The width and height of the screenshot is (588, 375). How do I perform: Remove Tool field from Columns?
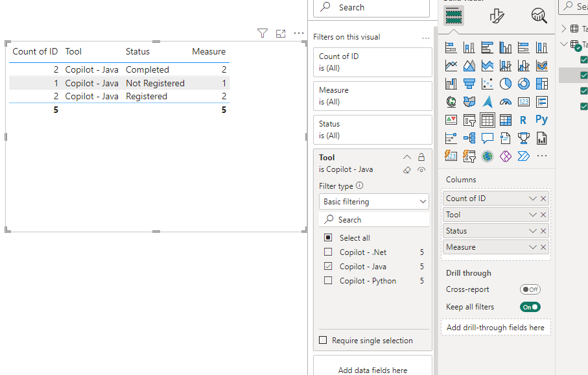[543, 215]
